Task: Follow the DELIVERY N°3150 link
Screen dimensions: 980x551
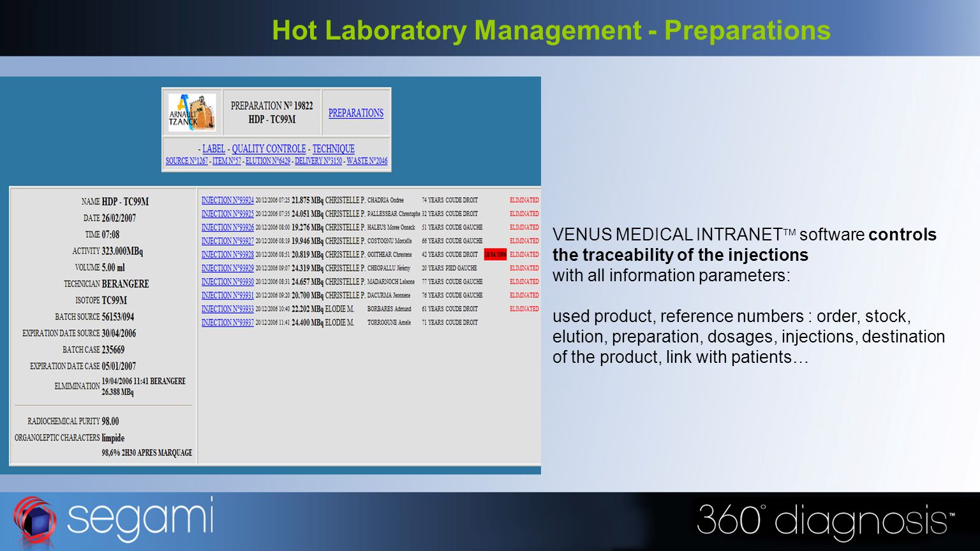Action: pos(318,161)
